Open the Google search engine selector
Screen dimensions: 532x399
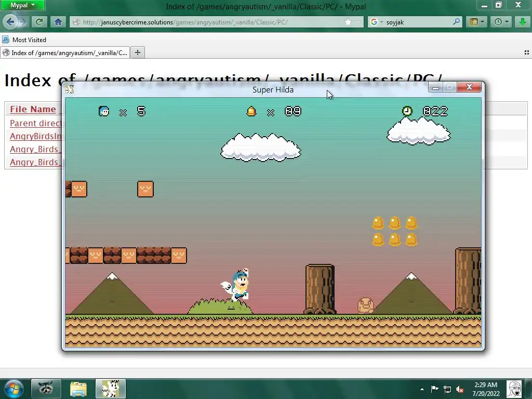[376, 22]
